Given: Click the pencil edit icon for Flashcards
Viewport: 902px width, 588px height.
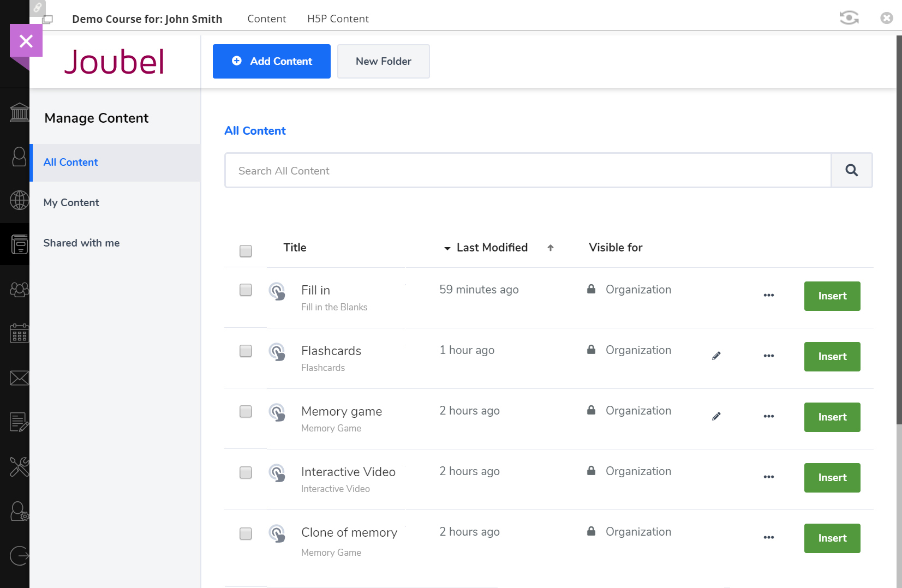Looking at the screenshot, I should tap(716, 356).
